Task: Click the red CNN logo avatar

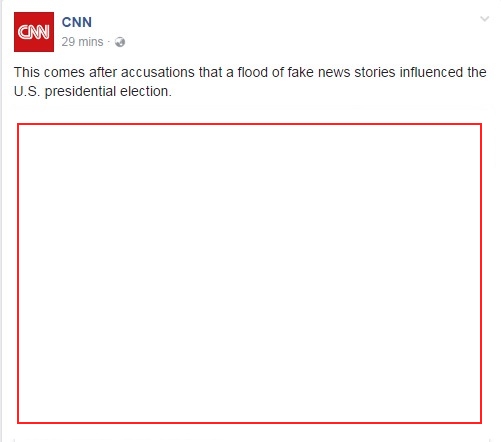Action: tap(34, 32)
